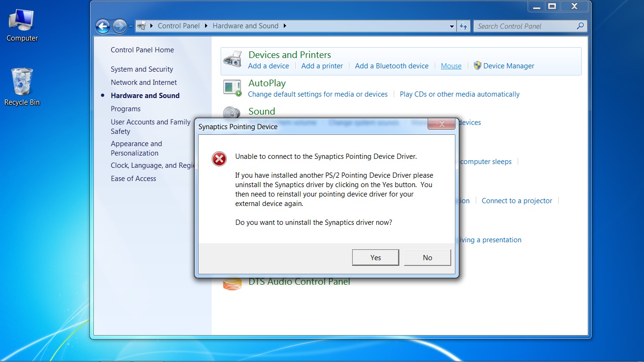This screenshot has height=362, width=644.
Task: Expand the root breadcrumb arrow
Action: (151, 26)
